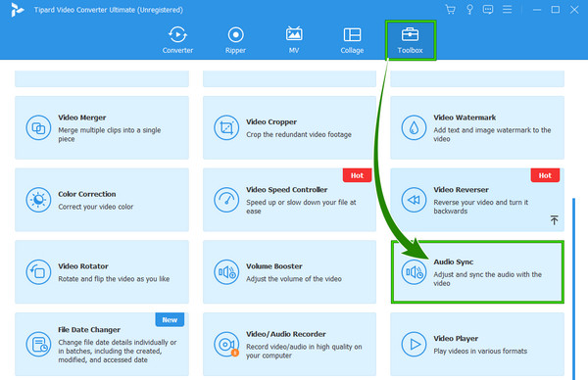This screenshot has height=380, width=588.
Task: Select the Video Cropper icon
Action: coord(226,127)
